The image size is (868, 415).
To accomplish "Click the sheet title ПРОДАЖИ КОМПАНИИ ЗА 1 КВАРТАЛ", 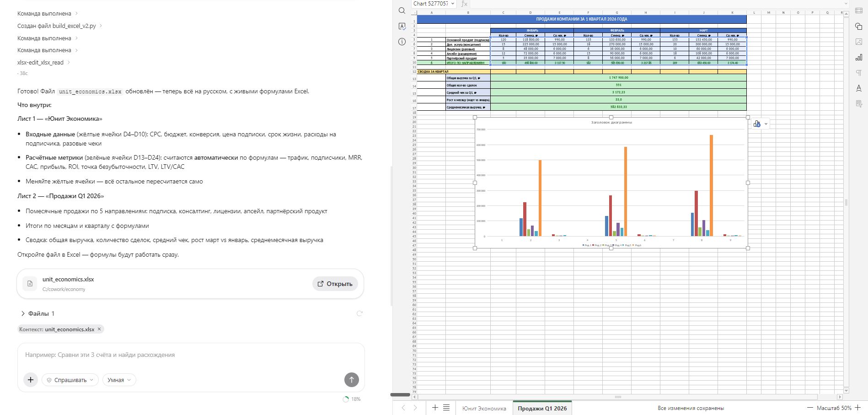I will [x=582, y=19].
